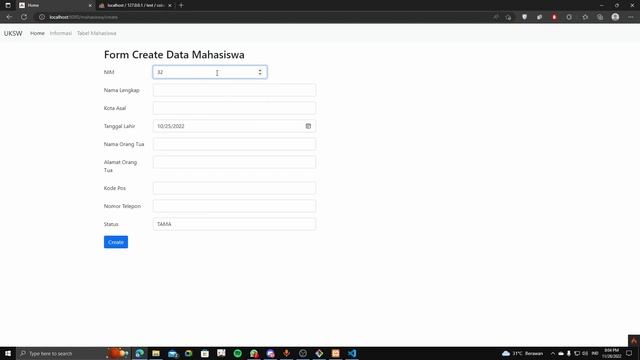Adjust the NIM number spinner arrows
The height and width of the screenshot is (360, 640).
(260, 72)
